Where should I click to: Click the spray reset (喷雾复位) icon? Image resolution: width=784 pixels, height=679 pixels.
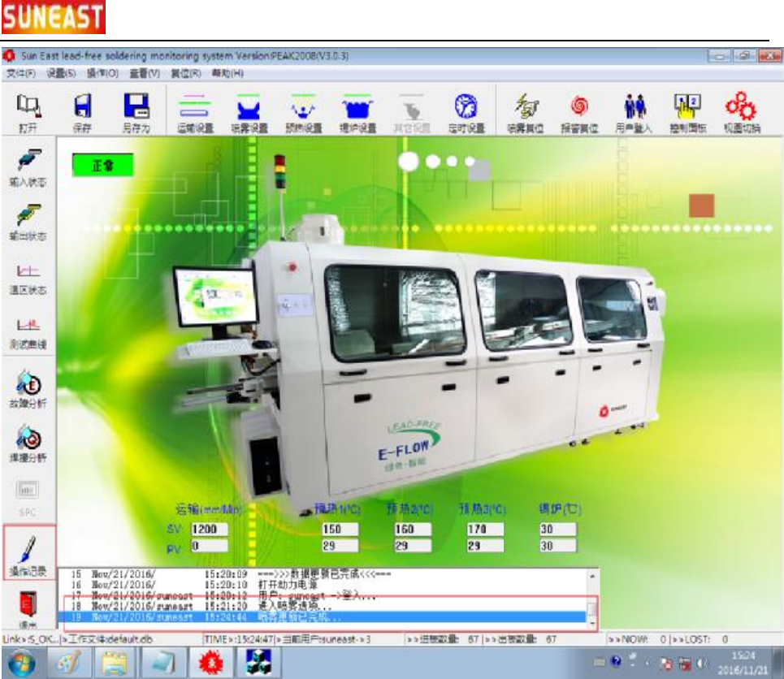[x=525, y=113]
